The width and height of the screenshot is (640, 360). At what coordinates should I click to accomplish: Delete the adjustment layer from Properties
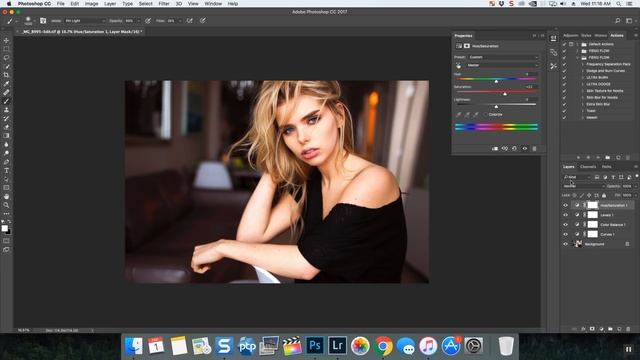coord(534,149)
